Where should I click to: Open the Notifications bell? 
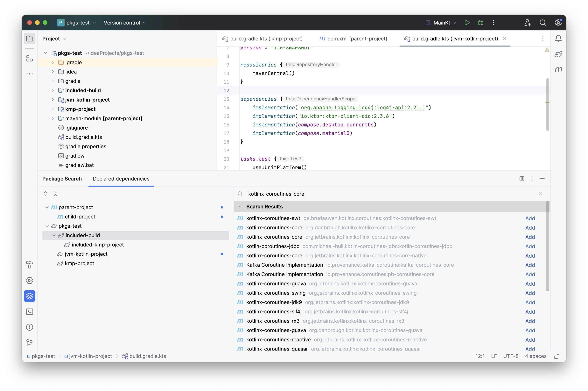558,39
